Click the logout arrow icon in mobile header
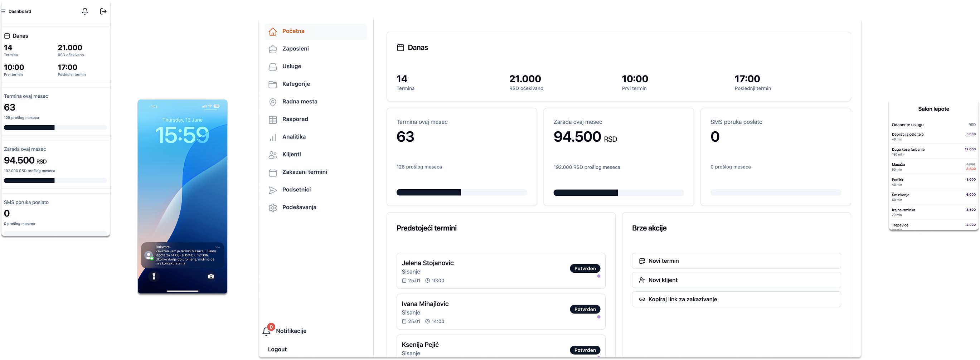This screenshot has width=980, height=360. pos(103,11)
